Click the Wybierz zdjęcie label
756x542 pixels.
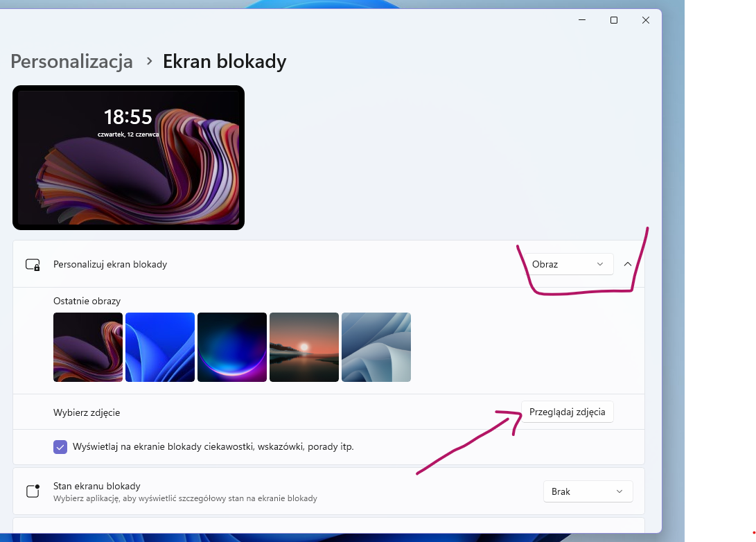point(87,413)
